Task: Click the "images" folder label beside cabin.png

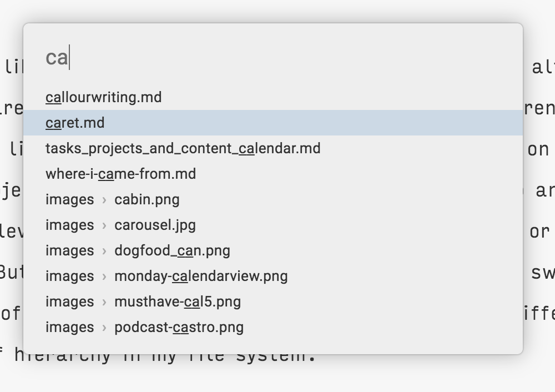Action: pos(69,199)
